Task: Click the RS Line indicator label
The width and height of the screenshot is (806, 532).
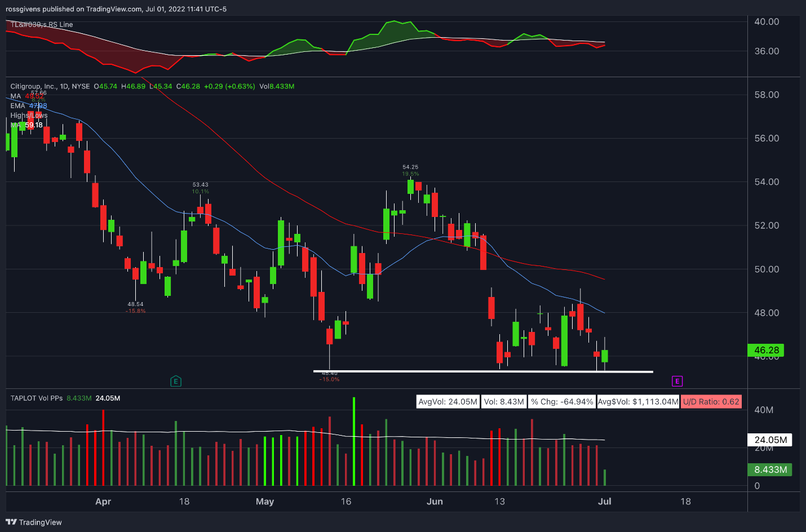Action: tap(42, 25)
